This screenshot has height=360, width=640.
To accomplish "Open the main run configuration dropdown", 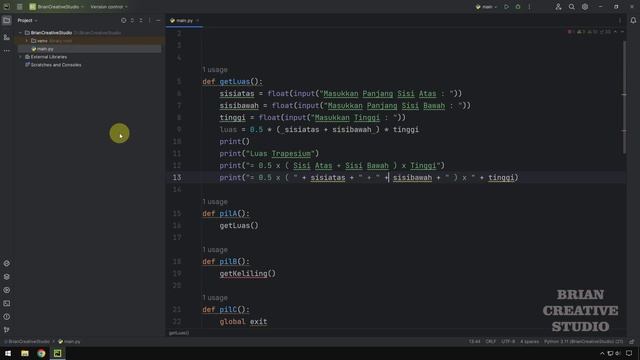I will 487,7.
